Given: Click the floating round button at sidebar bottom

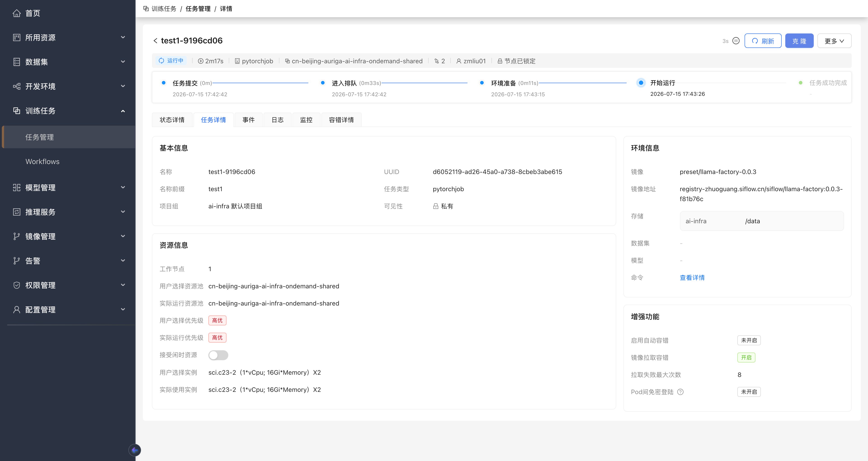Looking at the screenshot, I should click(135, 450).
